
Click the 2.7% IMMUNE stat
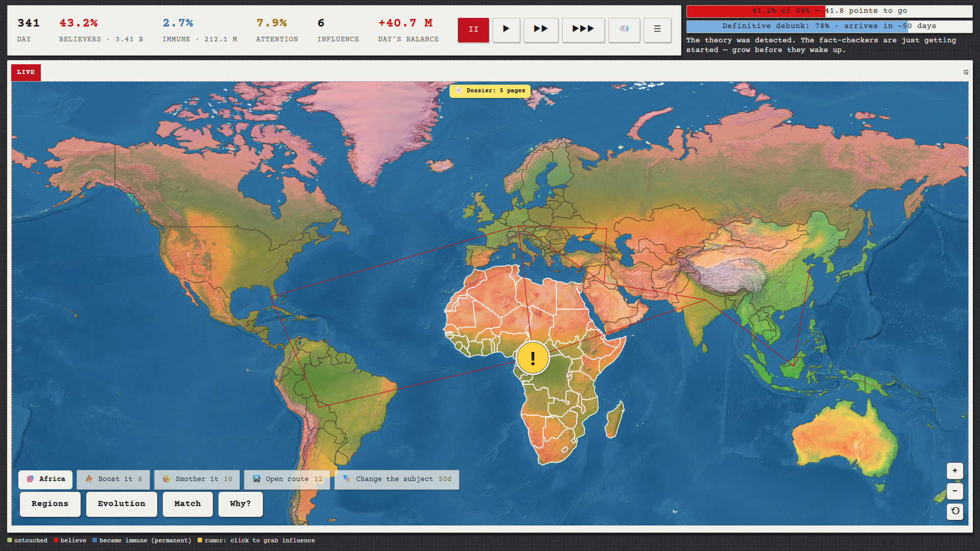[x=200, y=30]
